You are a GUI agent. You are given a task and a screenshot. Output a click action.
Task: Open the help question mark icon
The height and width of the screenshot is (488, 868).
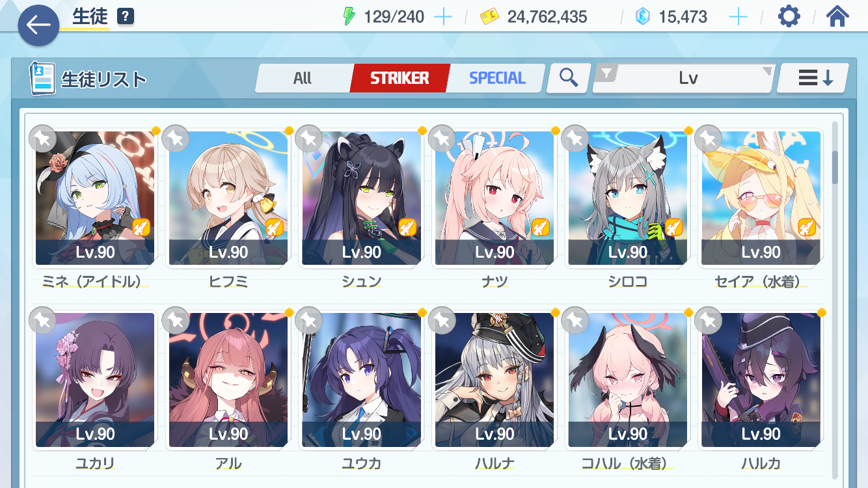tap(126, 16)
